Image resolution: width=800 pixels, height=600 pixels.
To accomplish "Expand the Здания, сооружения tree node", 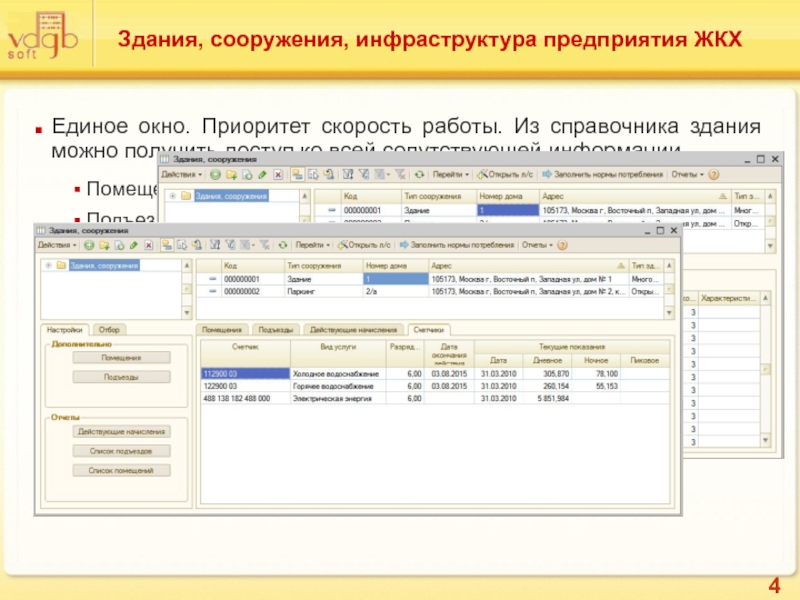I will click(x=47, y=266).
